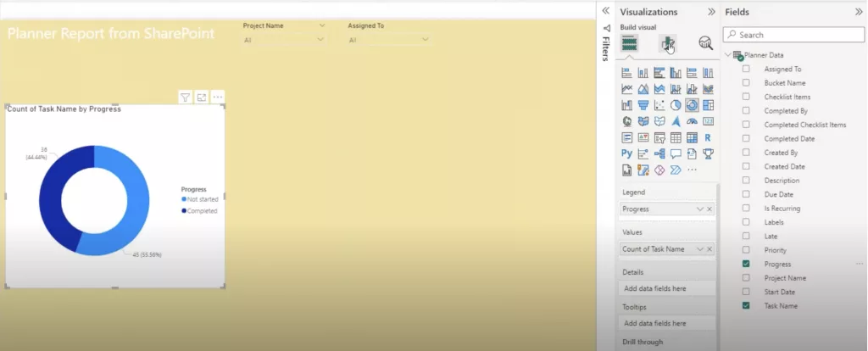
Task: Select the Scatter chart visual
Action: [x=659, y=105]
